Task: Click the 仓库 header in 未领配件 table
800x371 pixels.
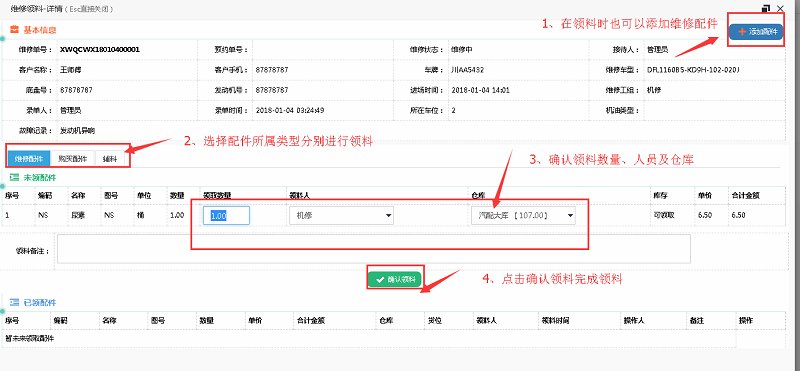Action: [478, 194]
